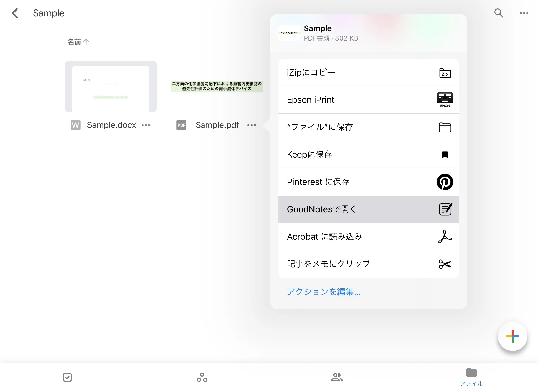
Task: Tap the Acrobat logo icon
Action: (x=445, y=237)
